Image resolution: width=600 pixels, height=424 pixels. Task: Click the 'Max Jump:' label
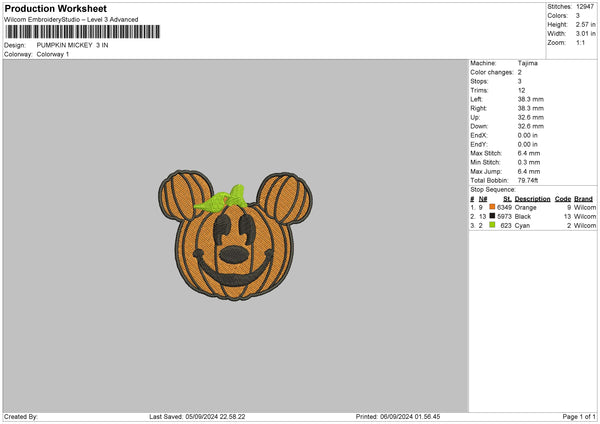click(486, 171)
